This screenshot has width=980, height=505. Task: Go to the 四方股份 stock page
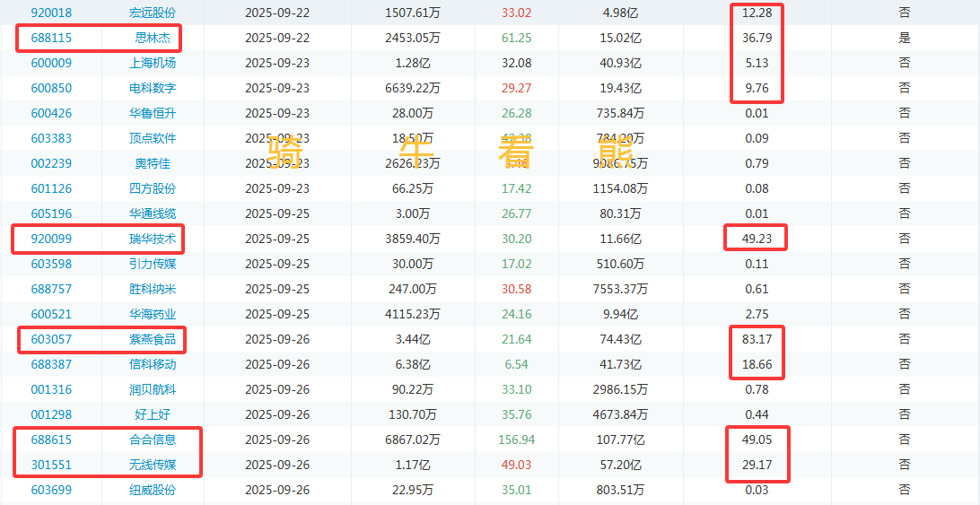pos(152,188)
